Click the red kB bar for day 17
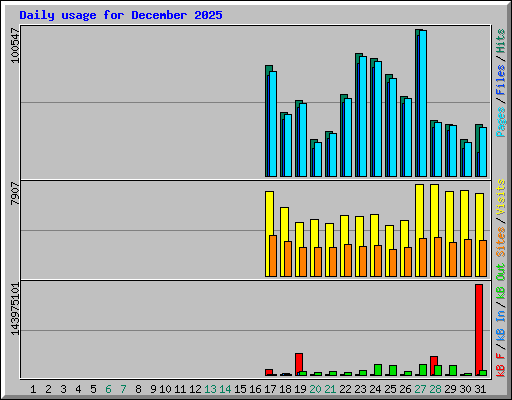This screenshot has height=400, width=512. click(x=269, y=372)
